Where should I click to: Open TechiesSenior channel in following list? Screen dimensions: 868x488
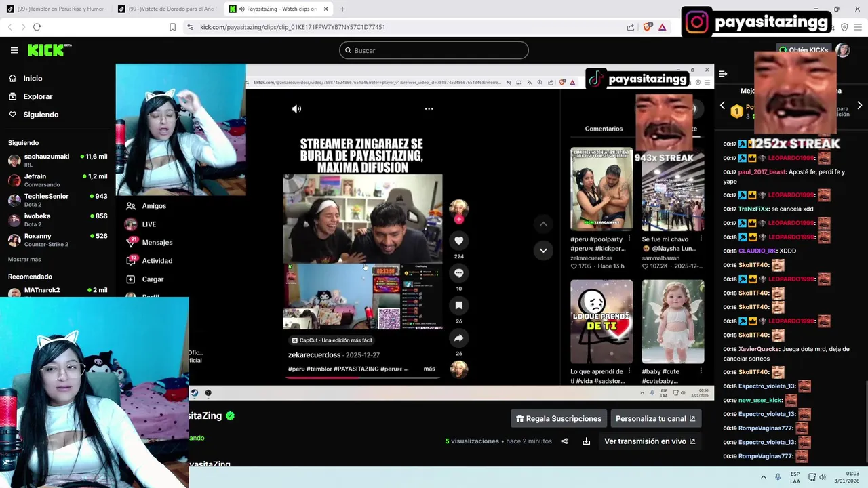coord(57,200)
